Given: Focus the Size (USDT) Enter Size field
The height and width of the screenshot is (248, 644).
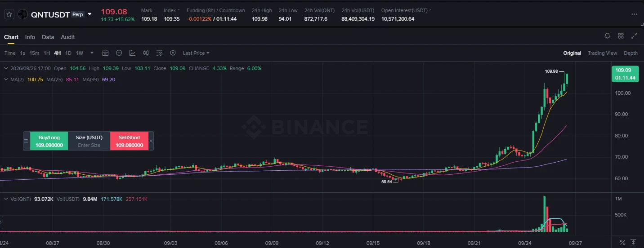Looking at the screenshot, I should pyautogui.click(x=89, y=145).
